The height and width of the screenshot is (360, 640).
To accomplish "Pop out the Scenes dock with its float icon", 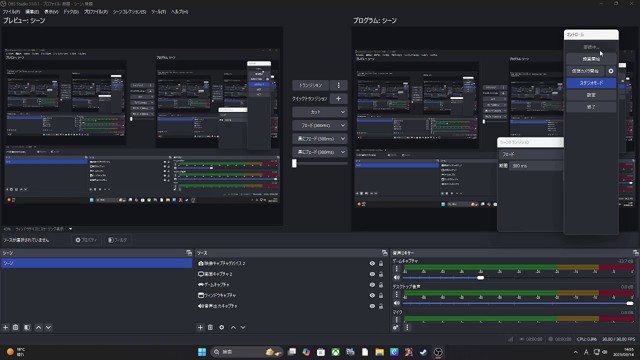I will pos(189,253).
